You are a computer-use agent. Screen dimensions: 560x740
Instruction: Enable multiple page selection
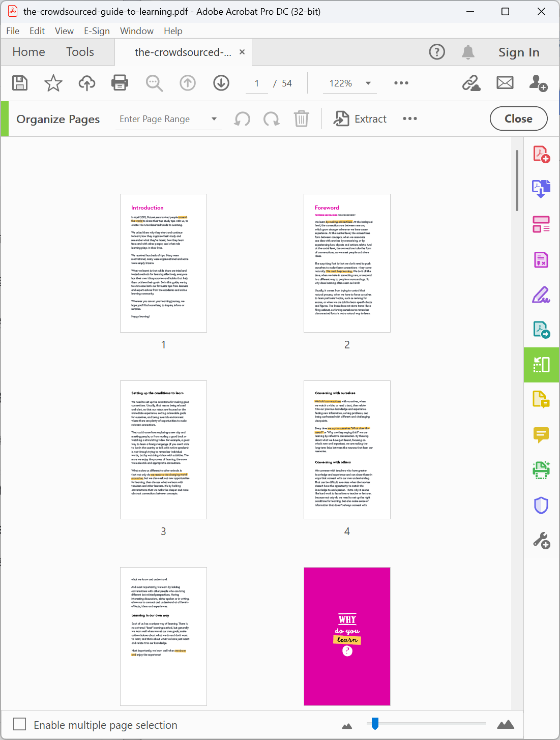19,724
